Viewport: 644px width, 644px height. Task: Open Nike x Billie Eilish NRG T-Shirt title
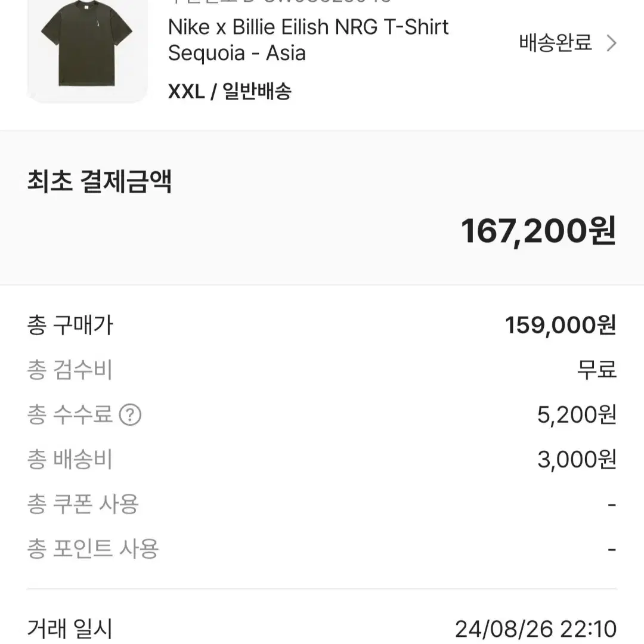pyautogui.click(x=308, y=41)
